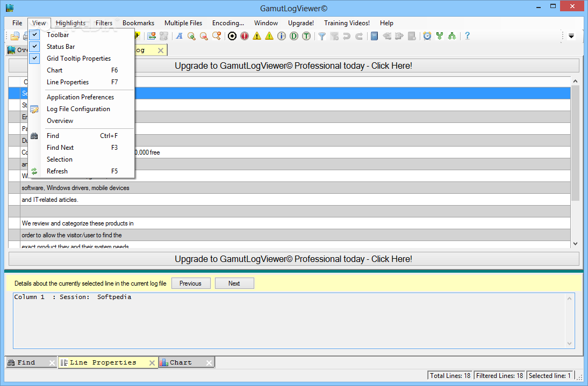Click the green split fork icon
Viewport: 588px width, 386px height.
point(440,36)
